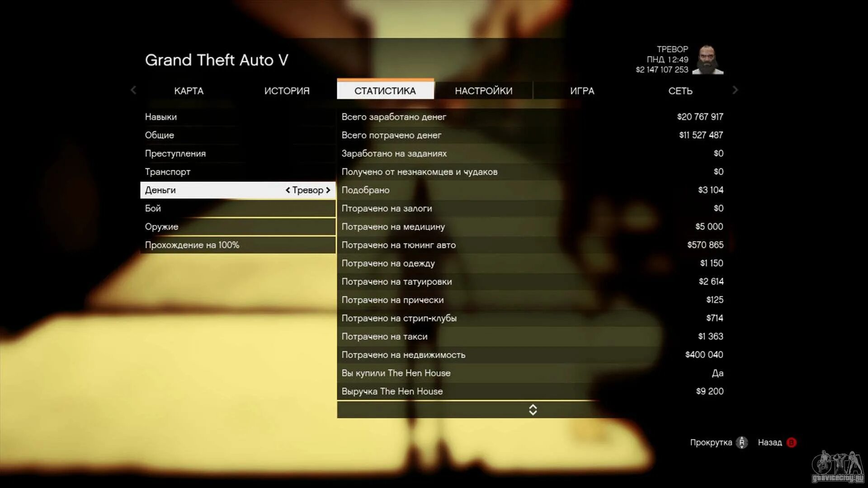Select Навыки from the left sidebar
Viewport: 868px width, 488px height.
(x=160, y=116)
